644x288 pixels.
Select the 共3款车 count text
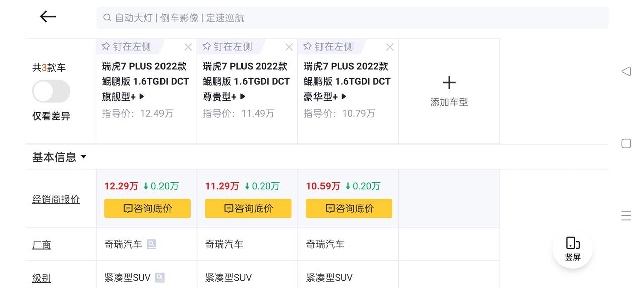(x=49, y=68)
